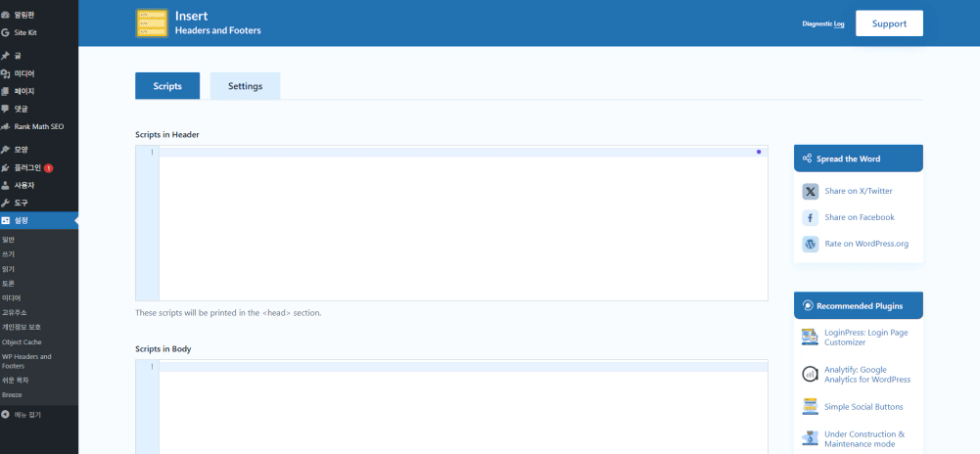Click the Support button
980x454 pixels.
click(x=889, y=23)
